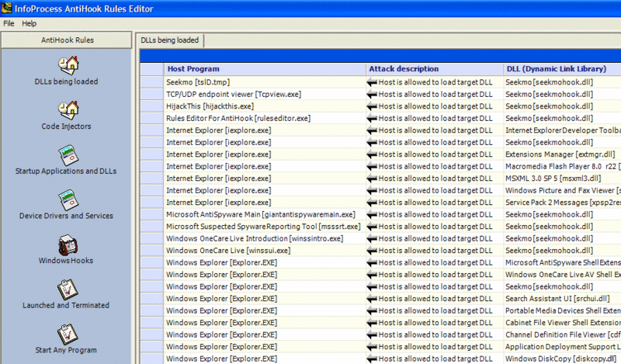Click the AntiHook Rules panel header
Viewport: 621px width, 364px height.
tap(67, 40)
